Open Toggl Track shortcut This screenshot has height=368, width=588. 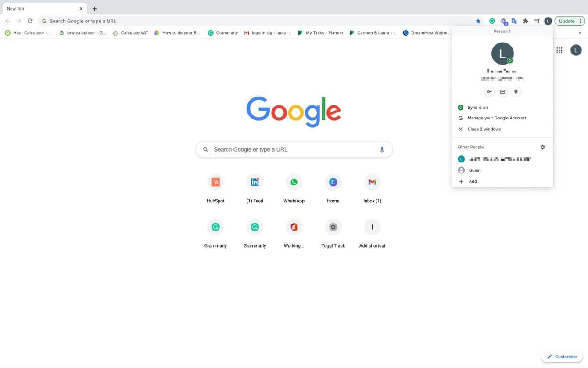click(333, 234)
